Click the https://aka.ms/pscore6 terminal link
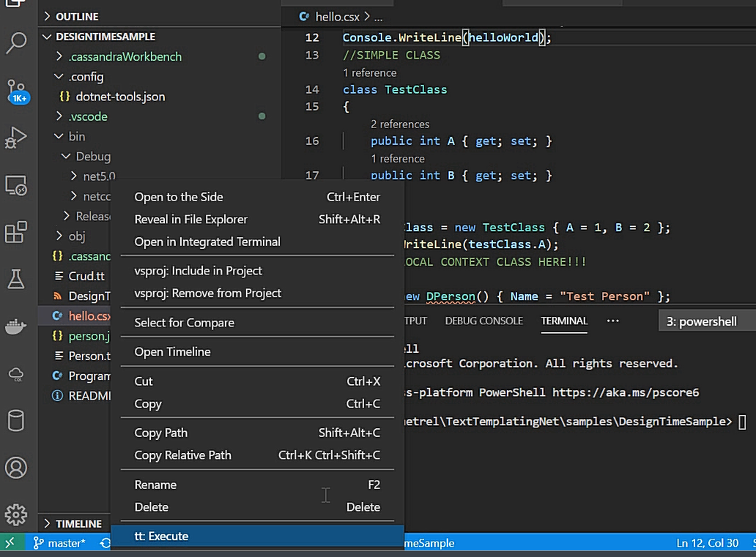The height and width of the screenshot is (557, 756). pos(626,392)
